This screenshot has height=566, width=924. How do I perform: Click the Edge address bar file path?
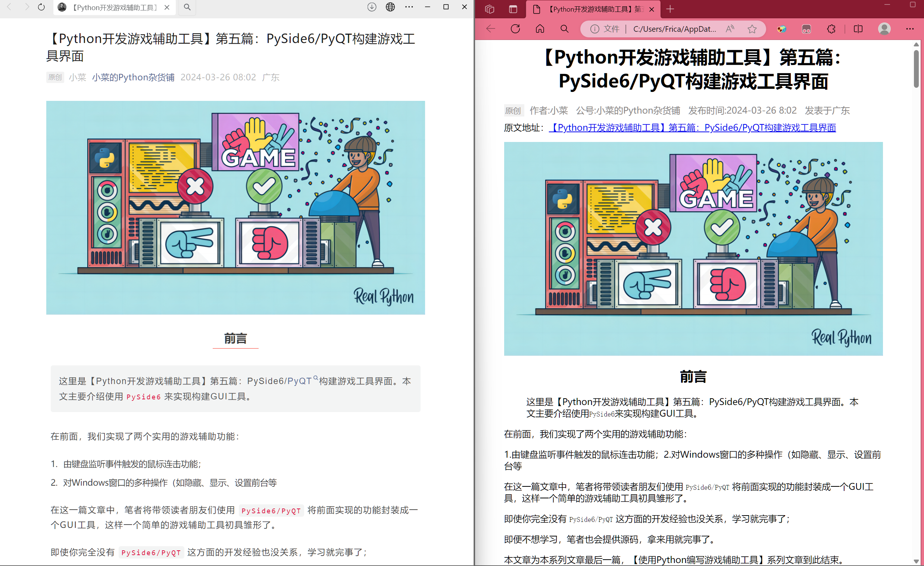click(674, 29)
